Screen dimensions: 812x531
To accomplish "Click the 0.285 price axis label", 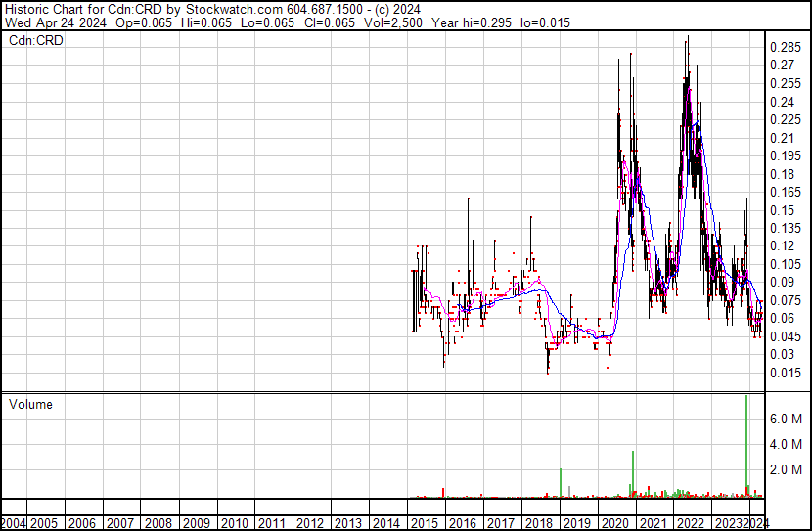I will tap(786, 48).
